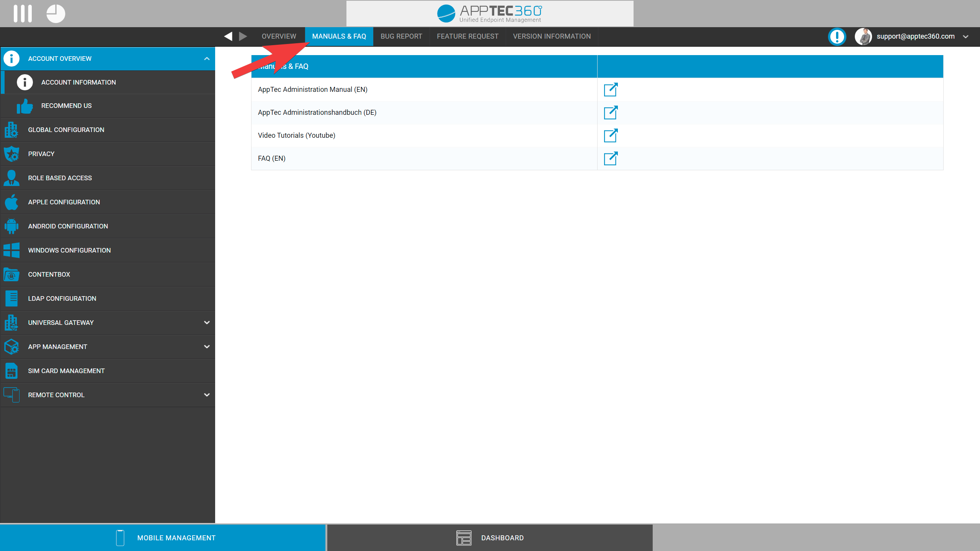Click the Privacy sidebar icon
The height and width of the screenshot is (551, 980).
coord(11,153)
